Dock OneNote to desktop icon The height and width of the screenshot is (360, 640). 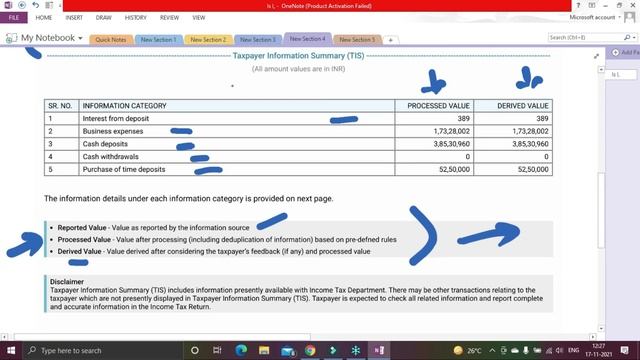coord(49,5)
